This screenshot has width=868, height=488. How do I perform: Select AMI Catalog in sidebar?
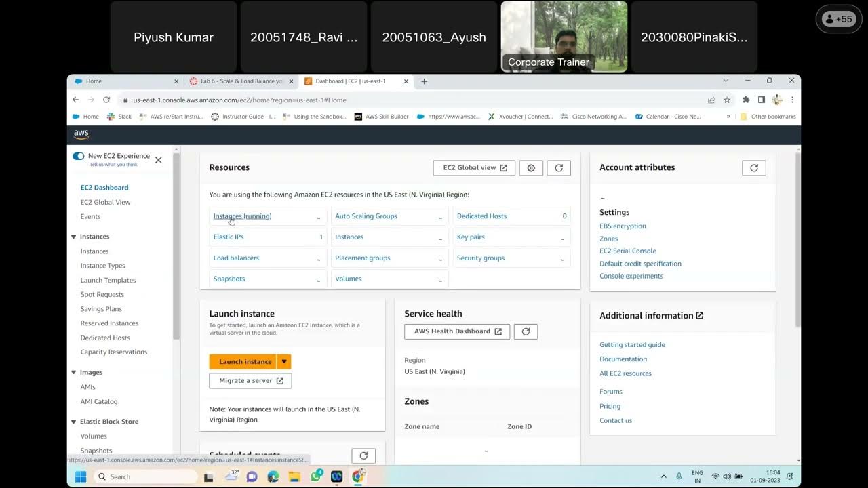[99, 402]
